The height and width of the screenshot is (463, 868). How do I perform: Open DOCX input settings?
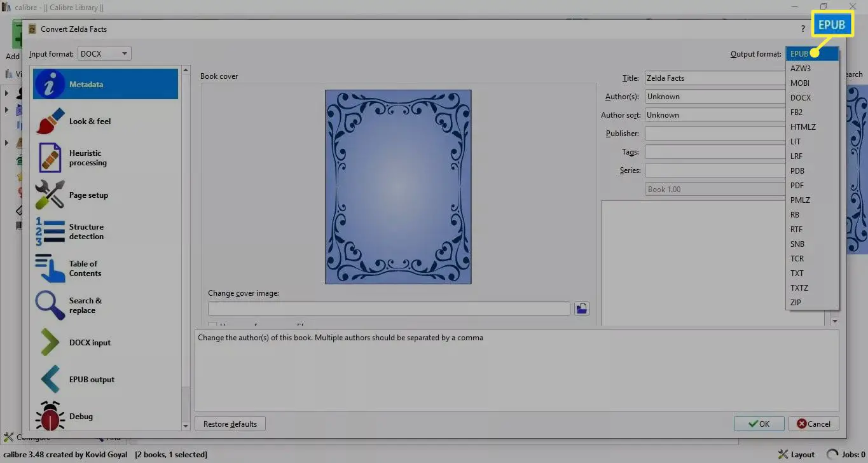pos(106,342)
